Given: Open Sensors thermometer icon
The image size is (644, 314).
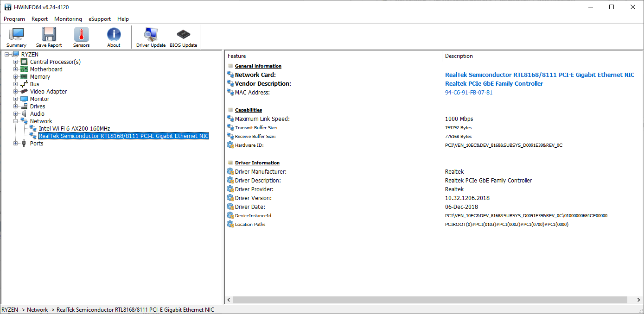Looking at the screenshot, I should 81,37.
